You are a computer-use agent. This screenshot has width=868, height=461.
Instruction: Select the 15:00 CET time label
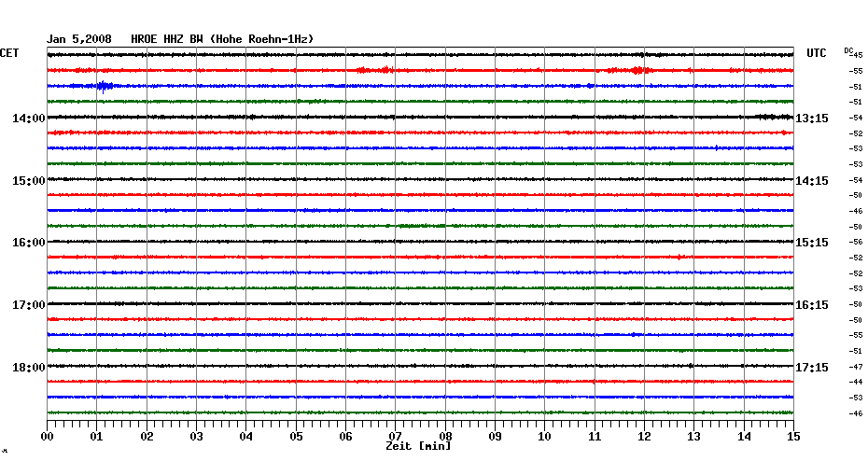[29, 181]
